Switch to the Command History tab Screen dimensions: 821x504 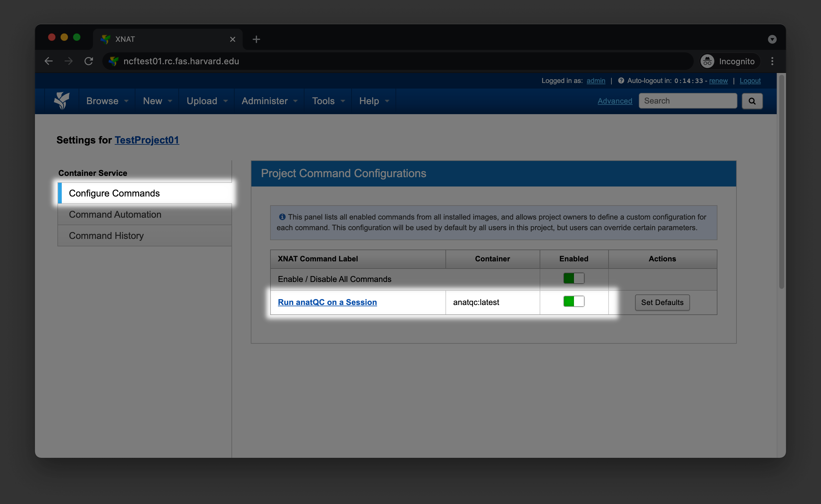[145, 236]
